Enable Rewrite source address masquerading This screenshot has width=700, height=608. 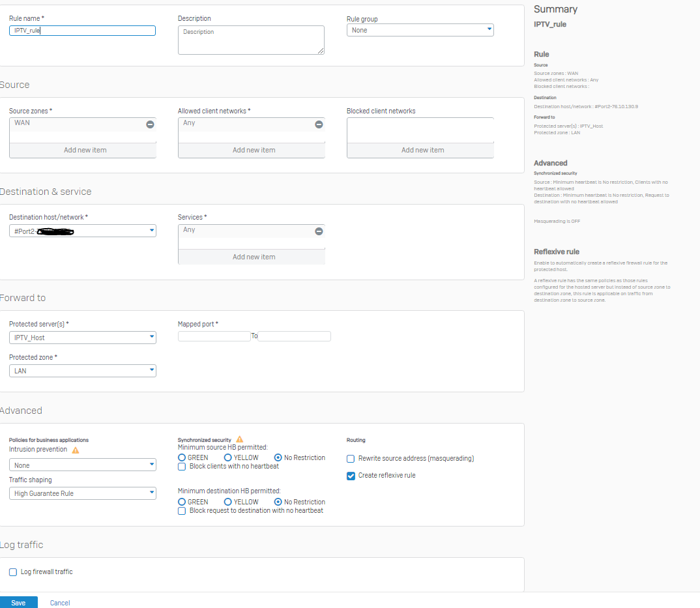point(351,459)
